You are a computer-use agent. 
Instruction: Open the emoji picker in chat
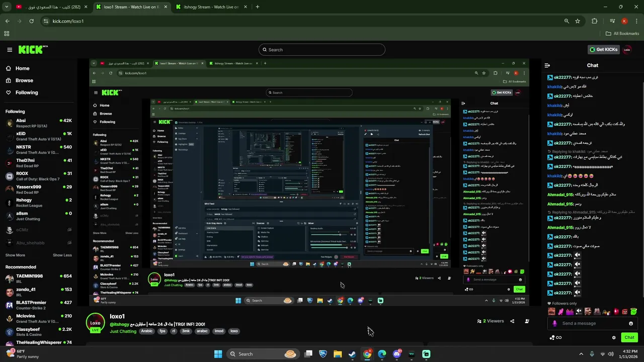tap(631, 323)
